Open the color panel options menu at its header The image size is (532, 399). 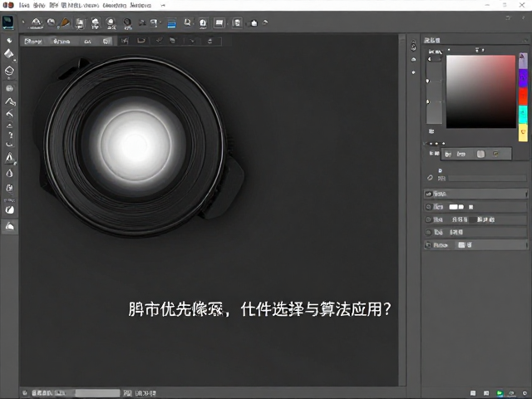(525, 41)
